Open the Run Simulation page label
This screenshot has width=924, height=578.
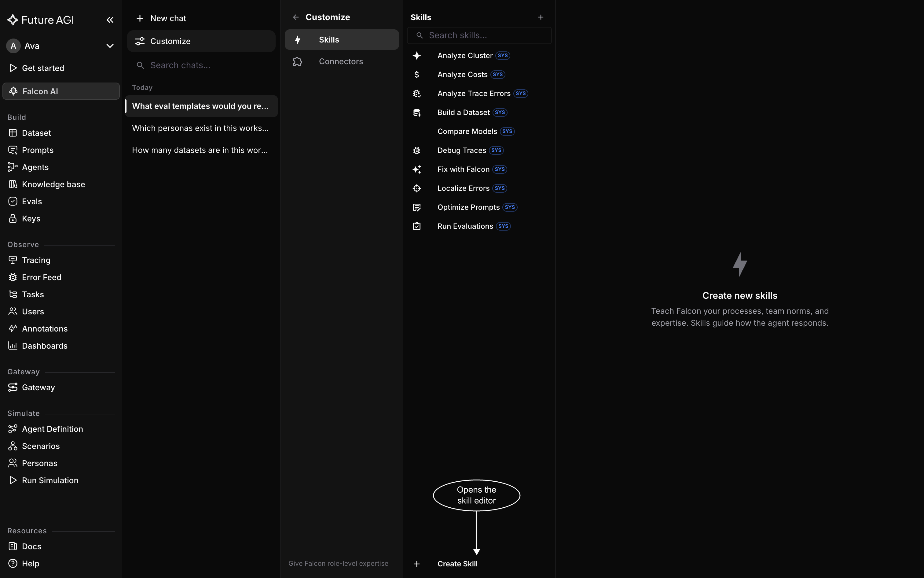click(x=50, y=480)
